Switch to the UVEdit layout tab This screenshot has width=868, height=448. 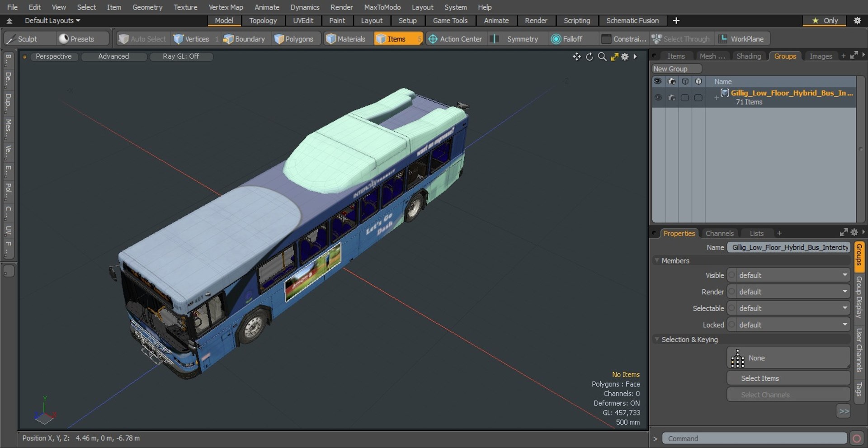click(x=303, y=21)
